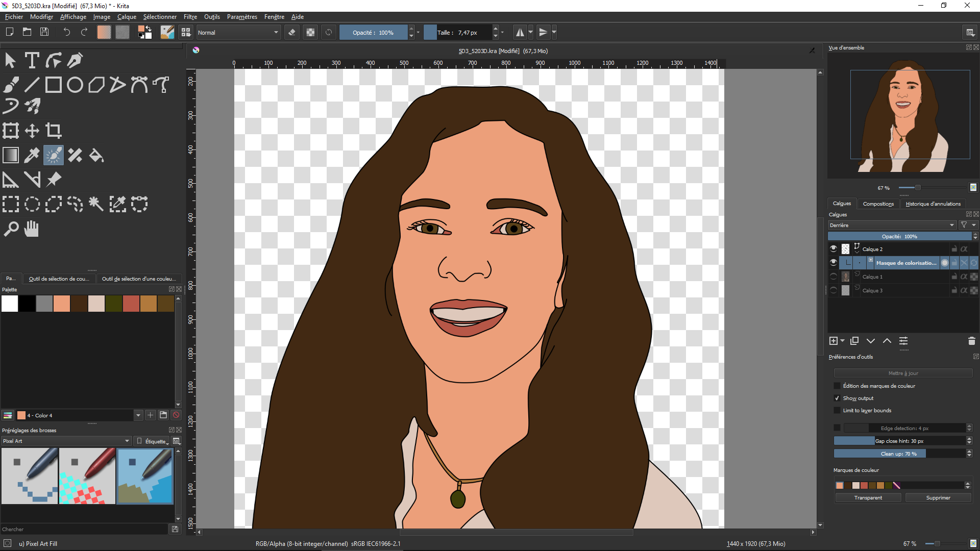This screenshot has width=980, height=551.
Task: Select the Multibrush tool
Action: coord(32,106)
